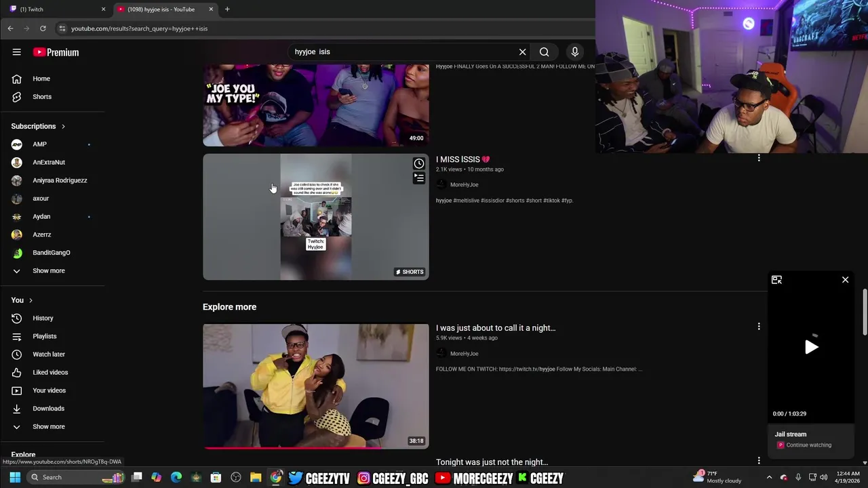Viewport: 868px width, 488px height.
Task: Reload the YouTube page
Action: [x=43, y=28]
